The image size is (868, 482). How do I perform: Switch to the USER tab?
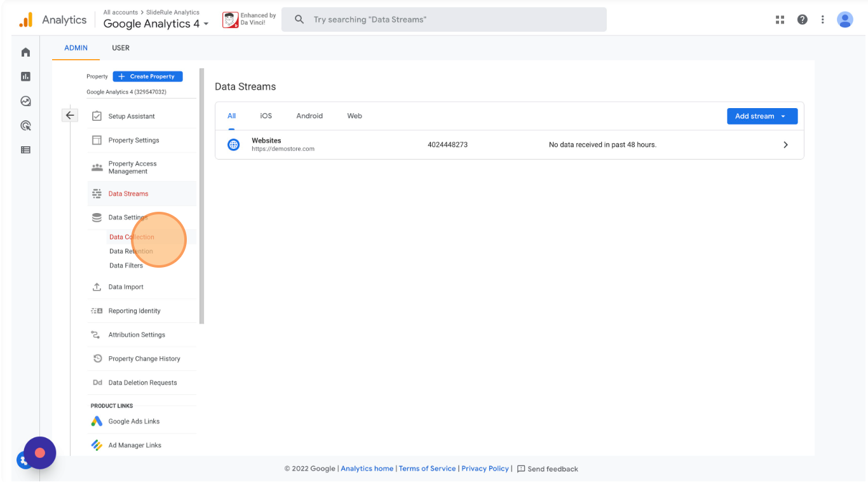pyautogui.click(x=121, y=48)
